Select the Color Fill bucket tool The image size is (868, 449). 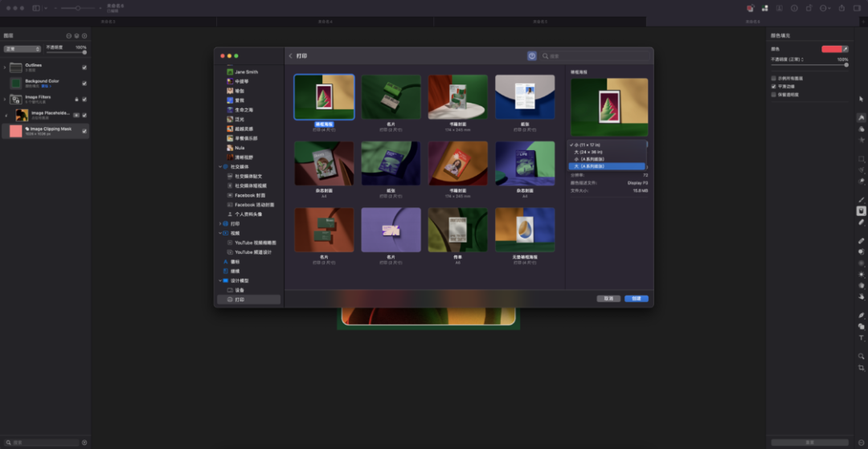tap(861, 210)
